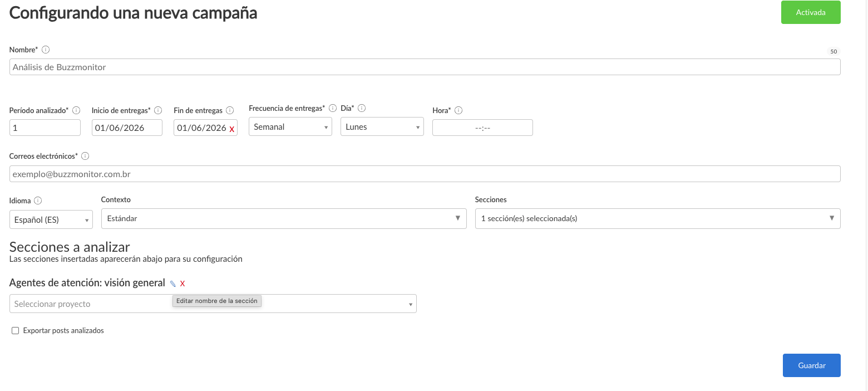Click the Secciones a analizar heading
The height and width of the screenshot is (391, 868).
70,247
